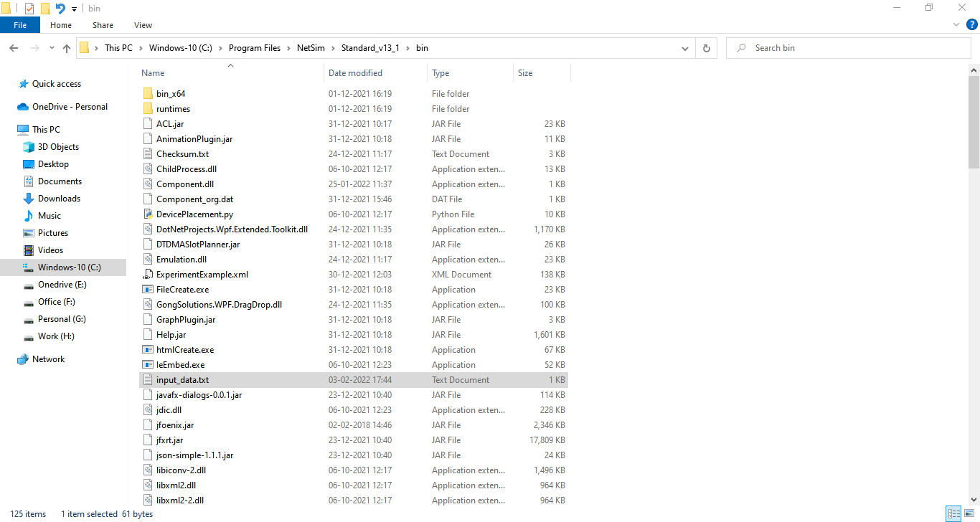Screen dimensions: 980x522
Task: Switch to Large icons view layout button
Action: pos(969,513)
